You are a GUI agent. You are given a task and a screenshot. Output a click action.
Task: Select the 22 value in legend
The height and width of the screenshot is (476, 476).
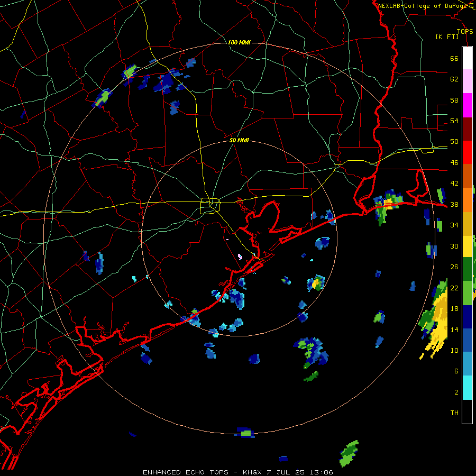click(x=454, y=288)
